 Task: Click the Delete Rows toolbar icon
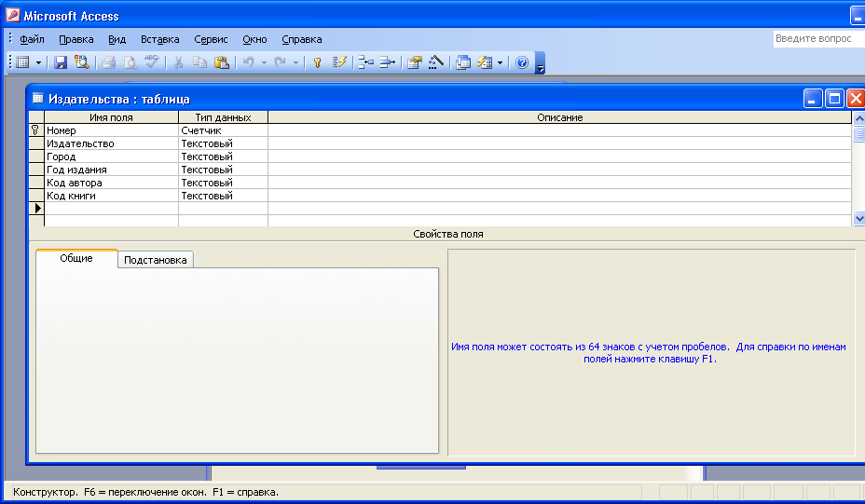click(387, 62)
